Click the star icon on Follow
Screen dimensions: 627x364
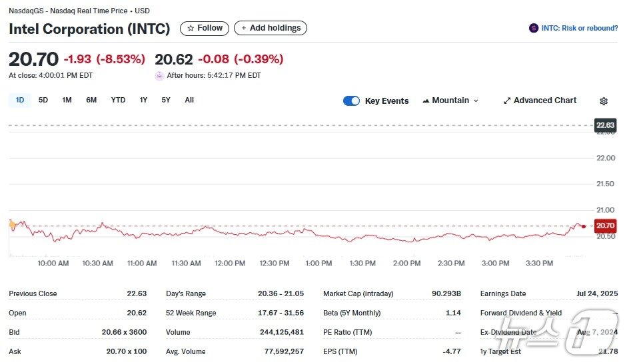pyautogui.click(x=191, y=28)
